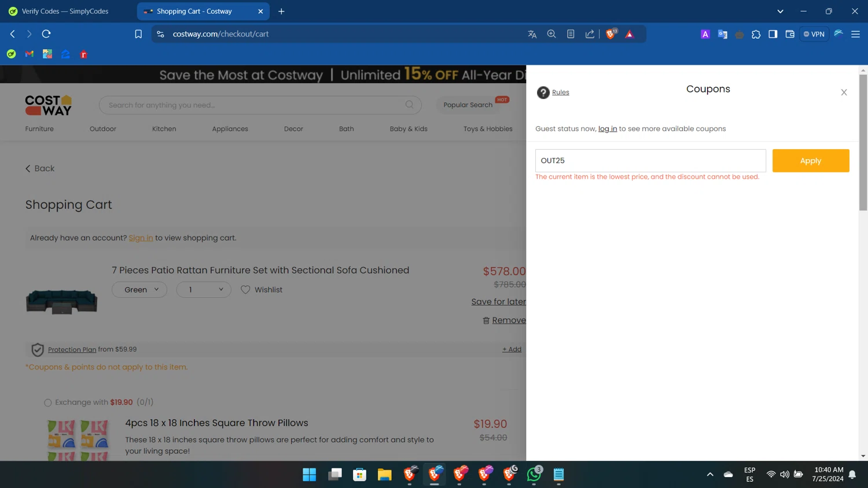Reload the Costway cart page
Screen dimensions: 868x488
46,34
